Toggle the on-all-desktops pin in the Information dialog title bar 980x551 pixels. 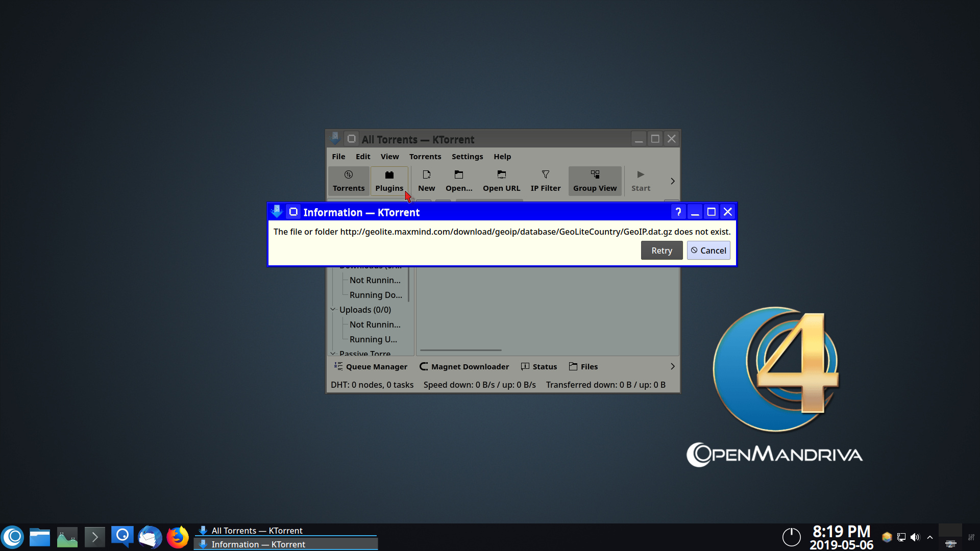[293, 212]
